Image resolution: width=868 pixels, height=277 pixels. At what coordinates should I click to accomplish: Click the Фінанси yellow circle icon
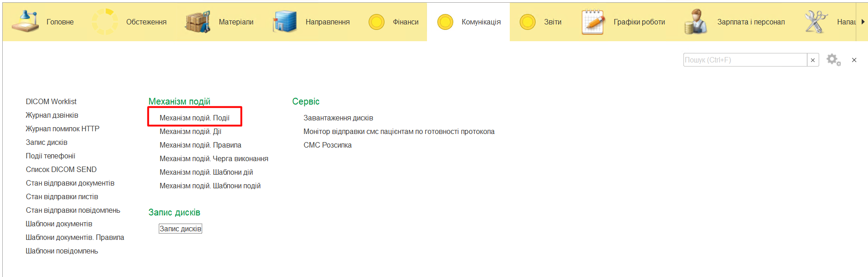pos(376,22)
